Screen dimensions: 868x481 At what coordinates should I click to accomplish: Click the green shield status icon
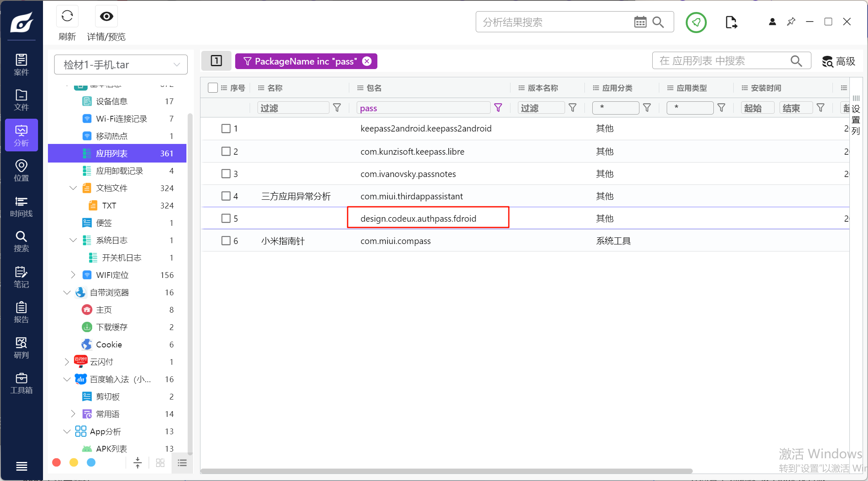click(x=696, y=22)
